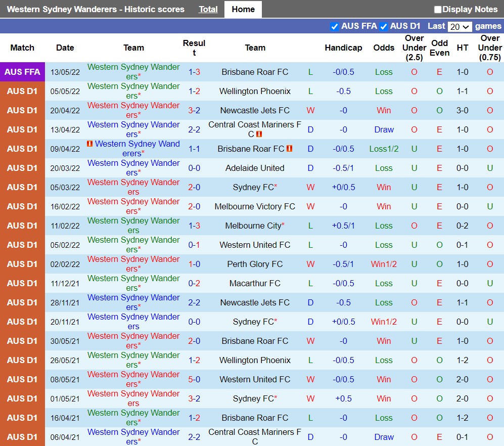Select the Home tab
This screenshot has height=446, width=504.
(243, 9)
